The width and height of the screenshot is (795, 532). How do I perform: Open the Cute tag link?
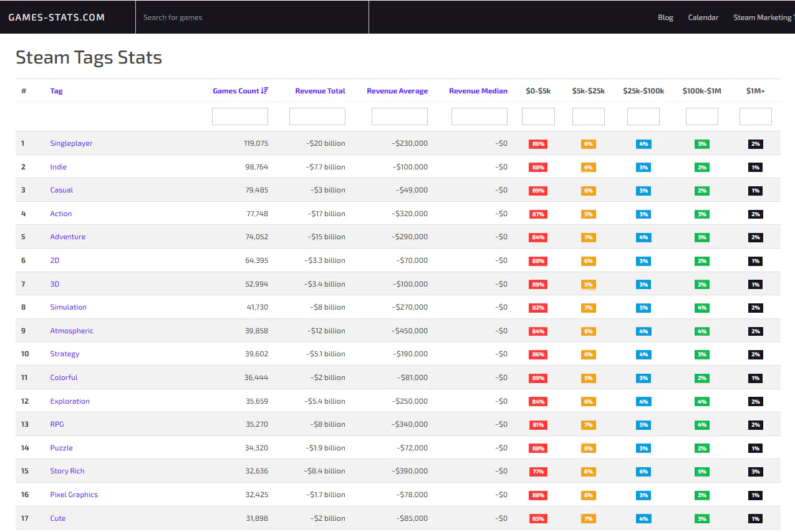57,518
